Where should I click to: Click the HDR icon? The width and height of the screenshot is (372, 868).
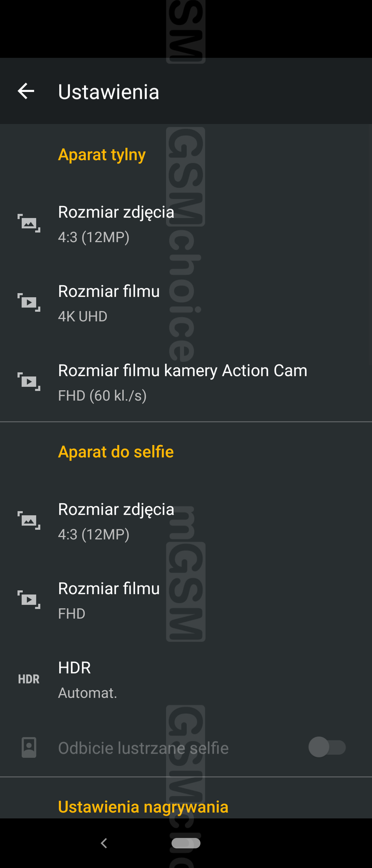pos(29,679)
